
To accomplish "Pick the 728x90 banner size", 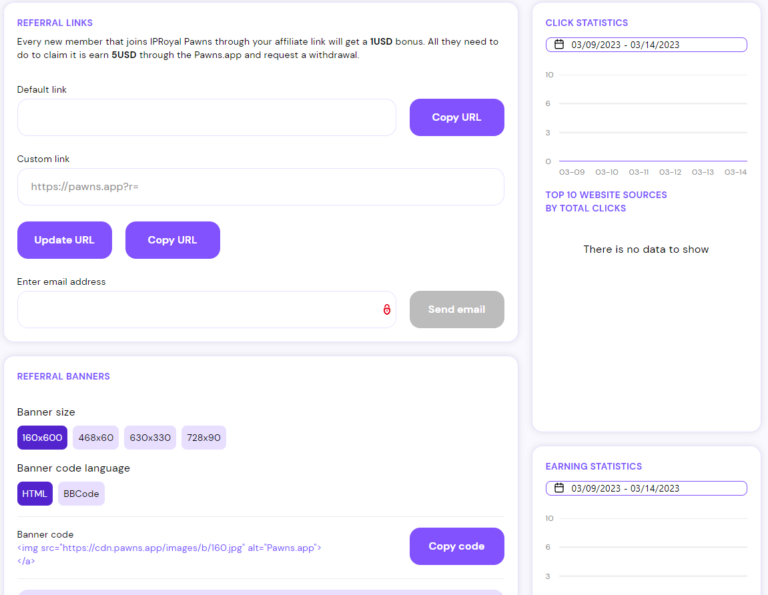I will click(x=204, y=438).
